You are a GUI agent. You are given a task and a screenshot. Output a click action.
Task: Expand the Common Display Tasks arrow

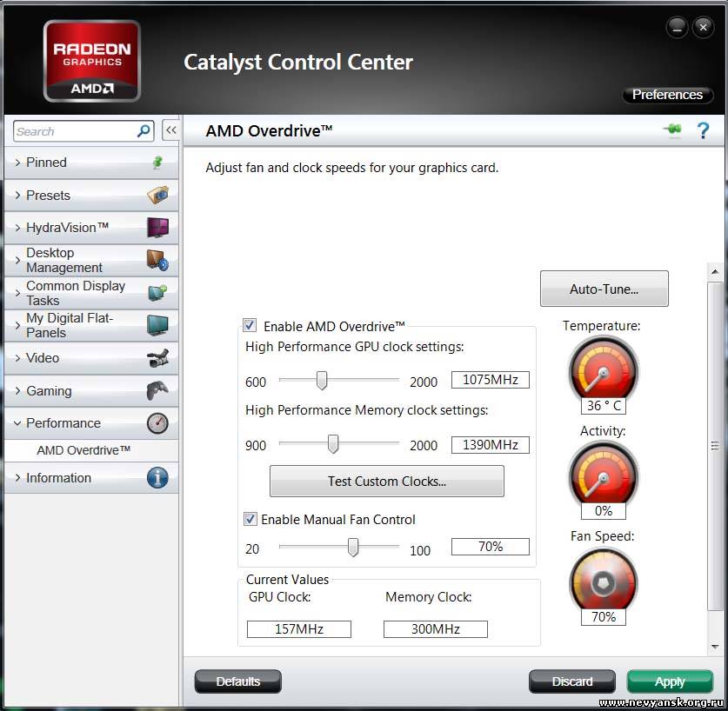click(17, 293)
